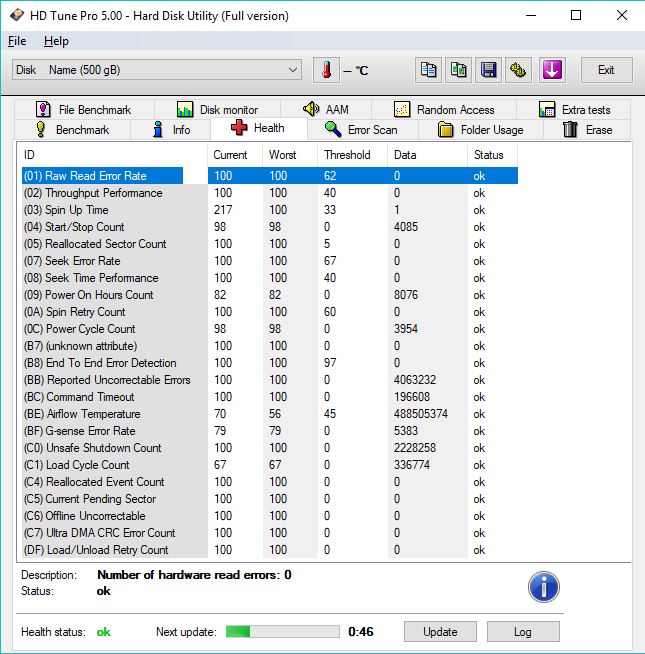This screenshot has width=645, height=654.
Task: Click the ID column header
Action: point(112,155)
